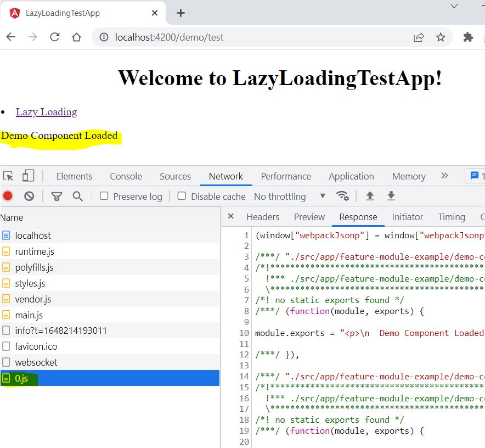
Task: Enable the Disable cache checkbox
Action: point(182,195)
